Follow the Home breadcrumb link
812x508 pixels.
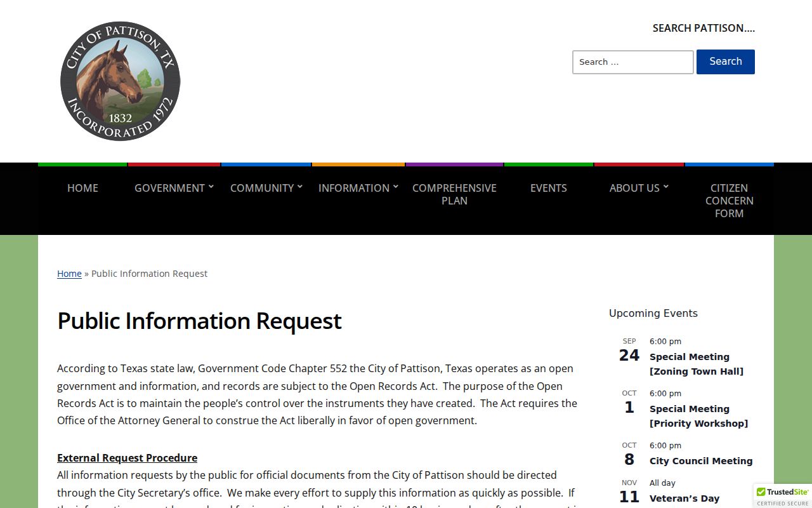point(69,274)
